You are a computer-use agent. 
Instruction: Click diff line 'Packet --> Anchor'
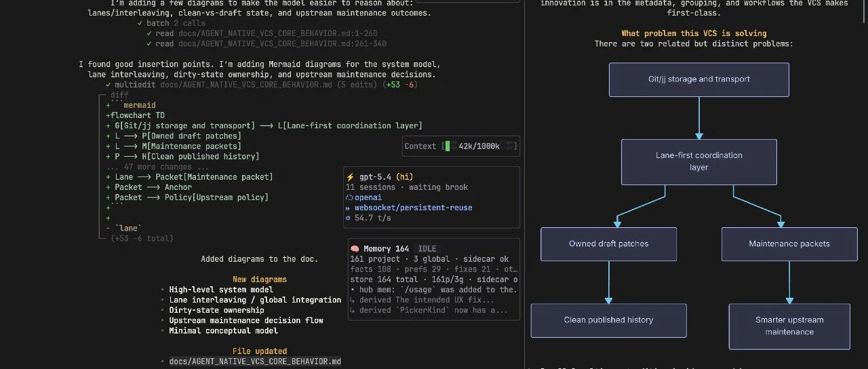[x=149, y=187]
